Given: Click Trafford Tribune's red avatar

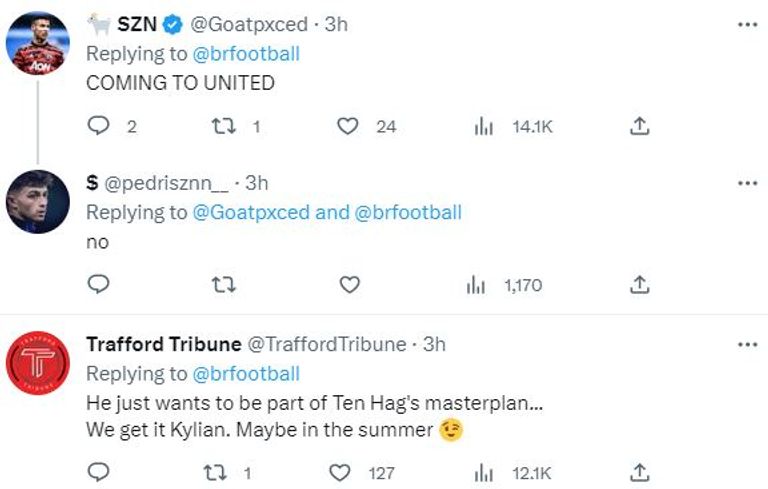Looking at the screenshot, I should pyautogui.click(x=37, y=363).
